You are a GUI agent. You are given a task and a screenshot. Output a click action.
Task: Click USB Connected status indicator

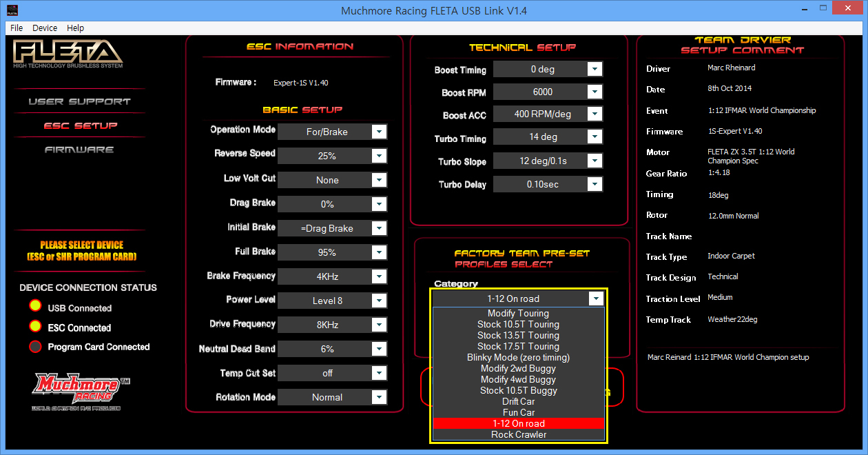35,307
